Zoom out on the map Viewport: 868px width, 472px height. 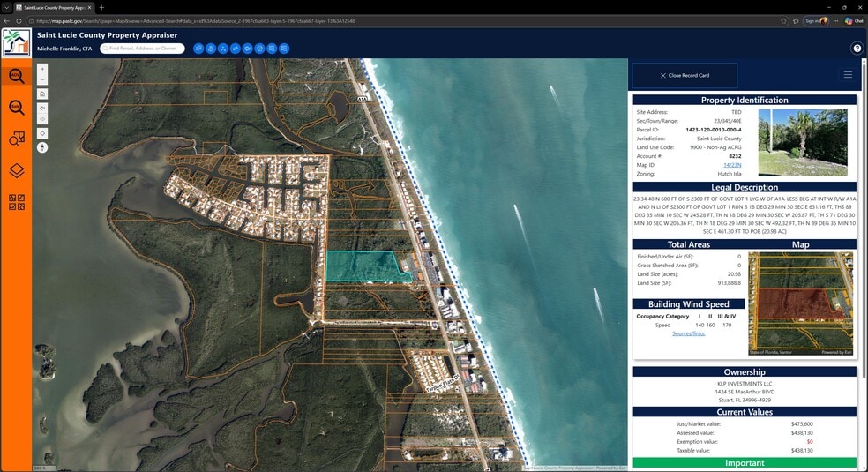[42, 79]
